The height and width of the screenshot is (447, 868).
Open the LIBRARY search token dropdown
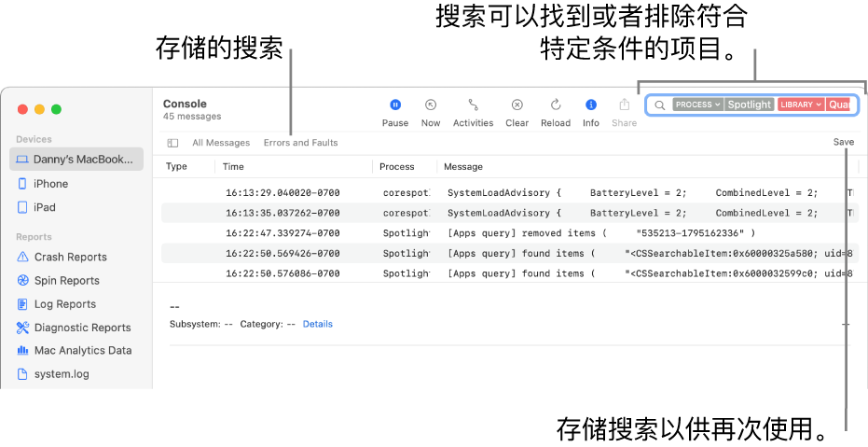click(801, 105)
